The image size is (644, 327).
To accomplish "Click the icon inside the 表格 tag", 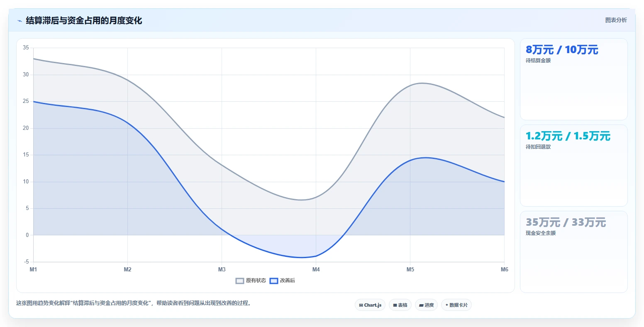I will pyautogui.click(x=395, y=305).
